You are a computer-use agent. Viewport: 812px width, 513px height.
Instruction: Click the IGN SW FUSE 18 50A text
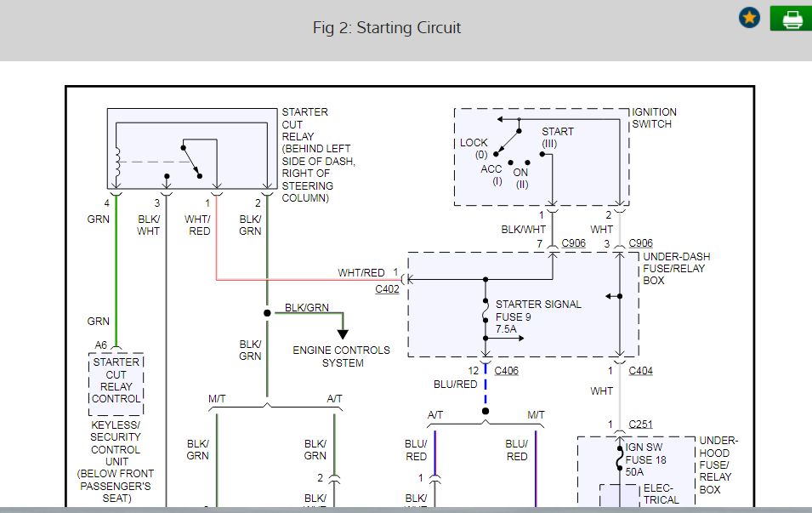[645, 459]
